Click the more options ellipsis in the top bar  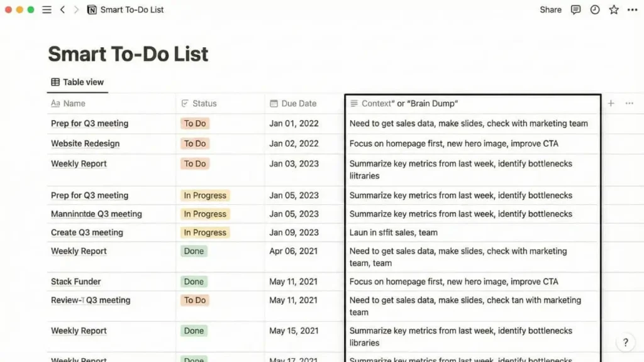[x=633, y=9]
